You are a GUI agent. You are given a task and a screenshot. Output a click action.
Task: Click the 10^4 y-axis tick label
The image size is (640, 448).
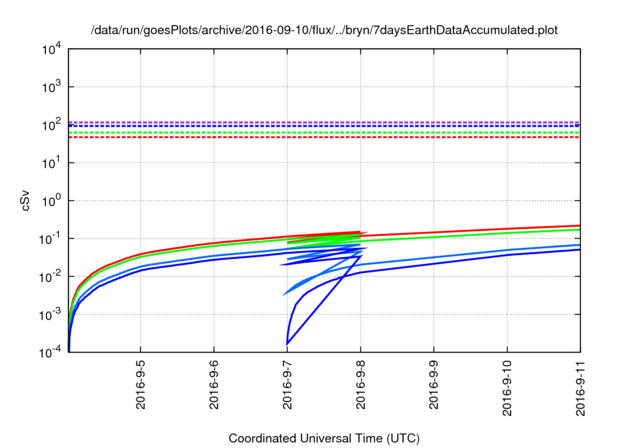tap(51, 49)
